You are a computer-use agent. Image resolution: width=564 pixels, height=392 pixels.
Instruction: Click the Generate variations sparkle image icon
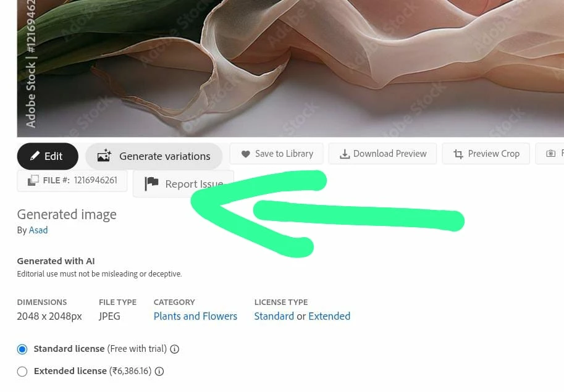[x=104, y=156]
